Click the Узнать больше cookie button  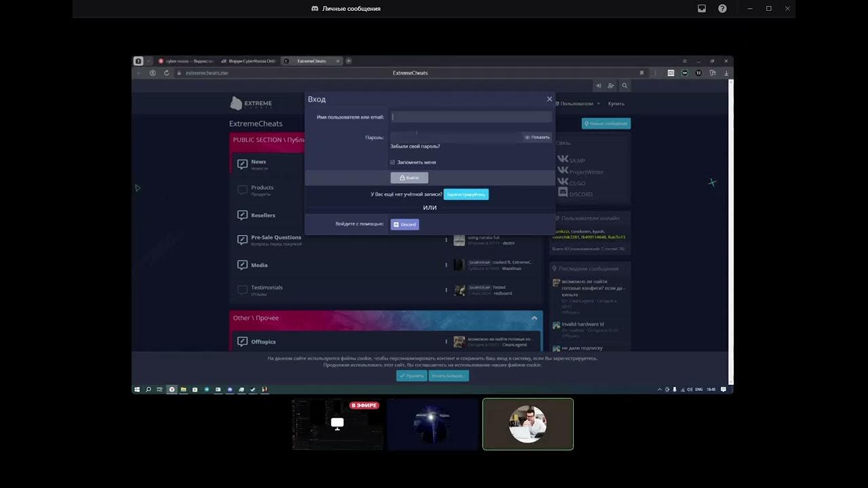pos(448,375)
